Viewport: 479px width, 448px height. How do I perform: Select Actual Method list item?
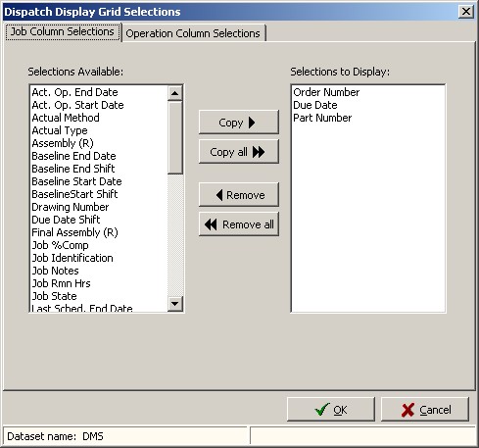pos(66,118)
